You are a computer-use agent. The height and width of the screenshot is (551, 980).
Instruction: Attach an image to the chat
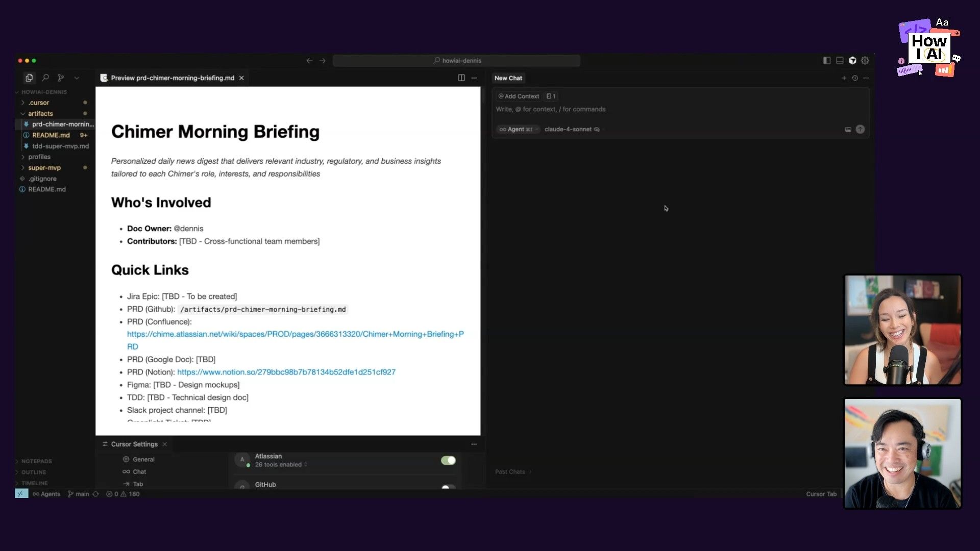point(848,130)
